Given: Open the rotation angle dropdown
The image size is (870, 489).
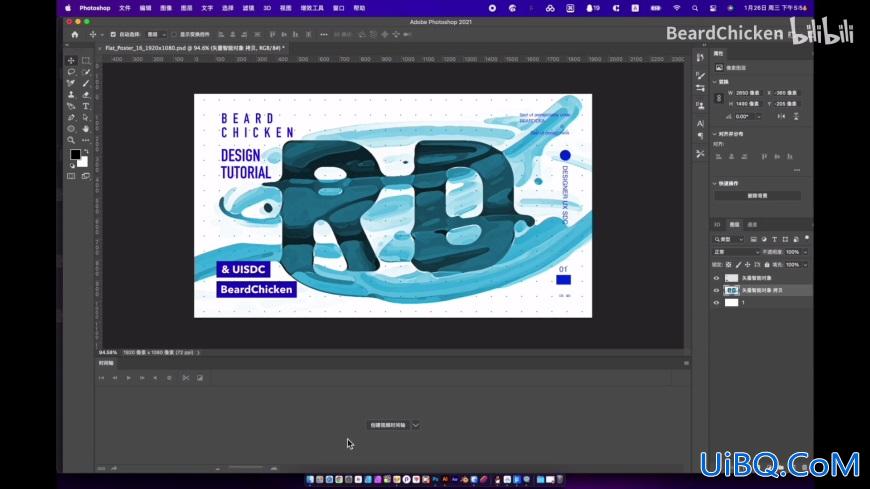Looking at the screenshot, I should (x=758, y=117).
